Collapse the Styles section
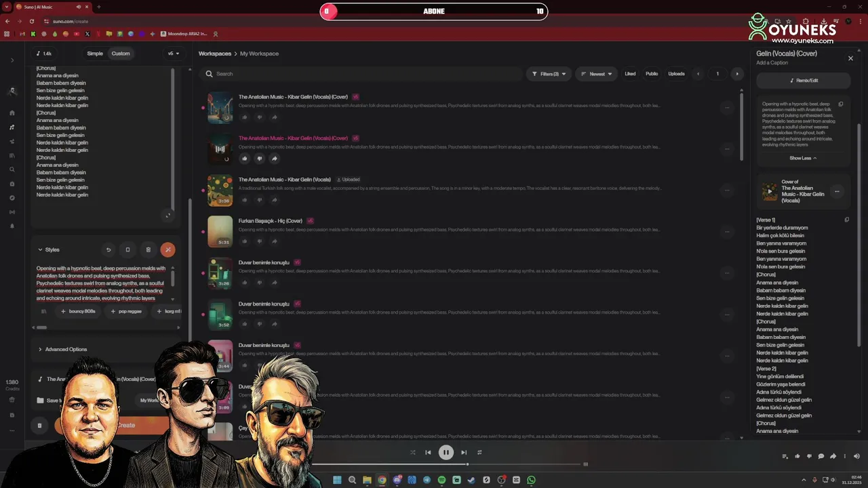868x488 pixels. click(x=48, y=249)
